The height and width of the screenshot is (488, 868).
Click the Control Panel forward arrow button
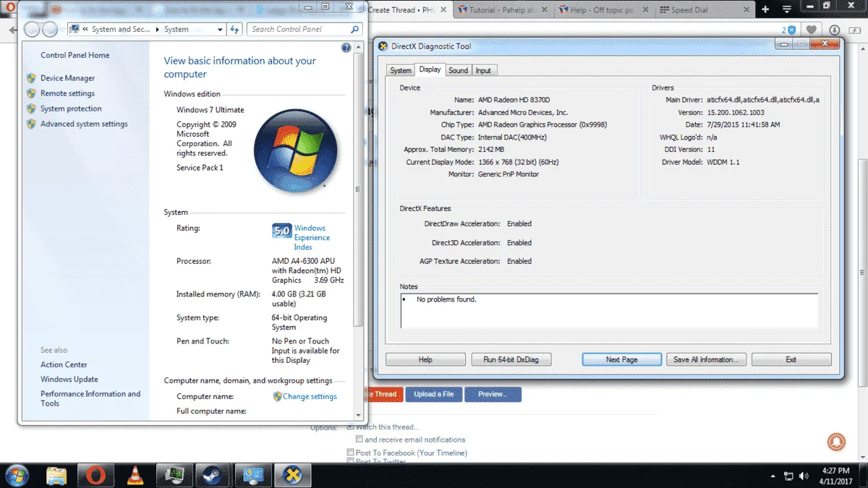[49, 29]
